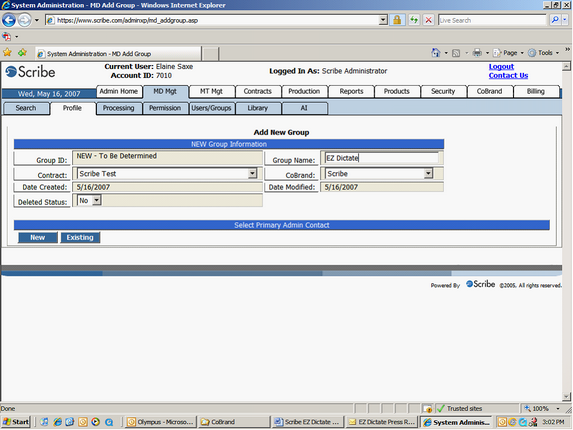Open the Reports tab
573x430 pixels.
(x=351, y=91)
